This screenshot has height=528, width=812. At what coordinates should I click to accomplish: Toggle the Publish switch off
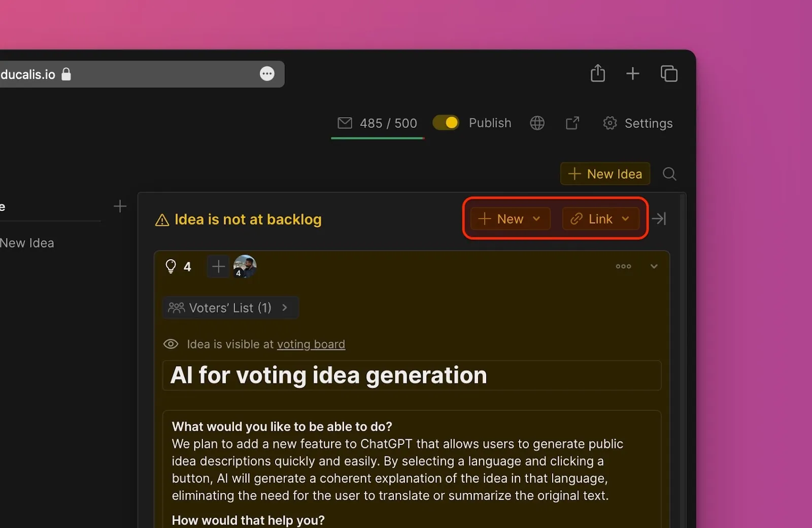tap(446, 123)
